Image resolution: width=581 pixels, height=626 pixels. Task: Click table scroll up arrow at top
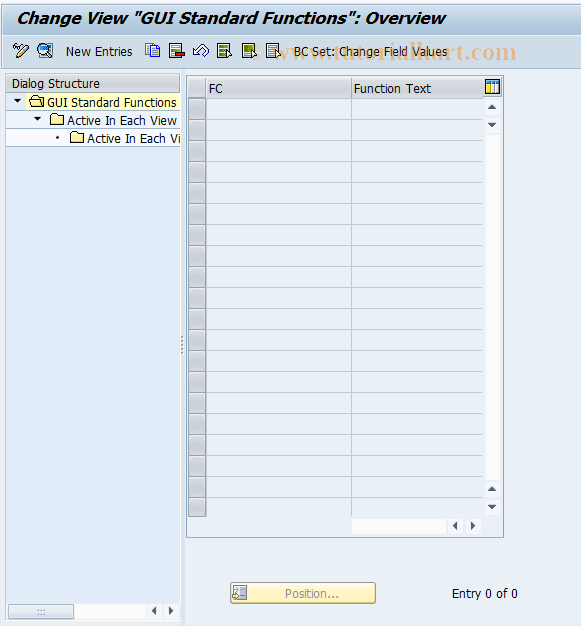click(492, 107)
